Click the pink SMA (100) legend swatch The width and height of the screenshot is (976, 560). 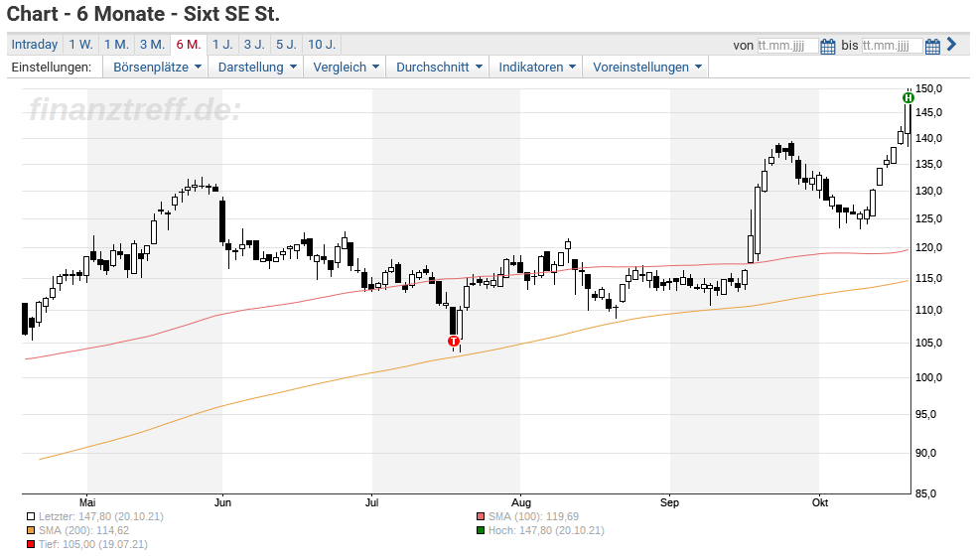[x=480, y=516]
